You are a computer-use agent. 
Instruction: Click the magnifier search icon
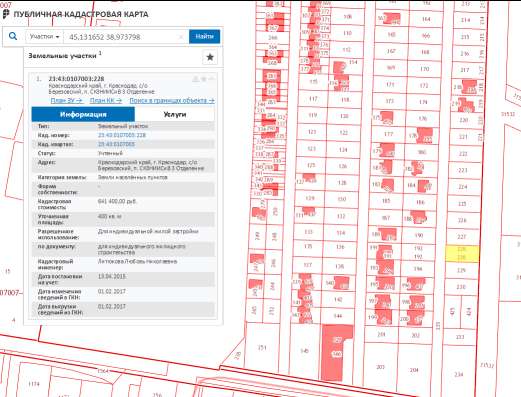(13, 36)
